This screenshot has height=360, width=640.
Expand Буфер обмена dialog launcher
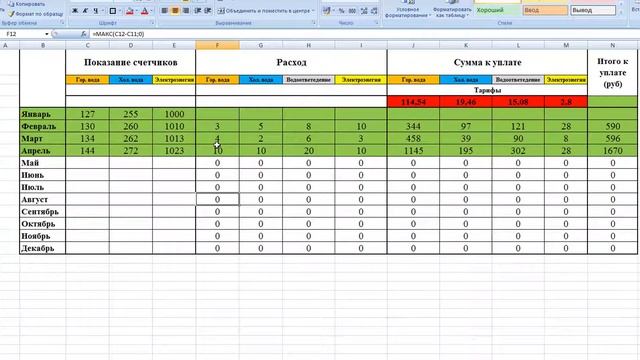coord(62,23)
